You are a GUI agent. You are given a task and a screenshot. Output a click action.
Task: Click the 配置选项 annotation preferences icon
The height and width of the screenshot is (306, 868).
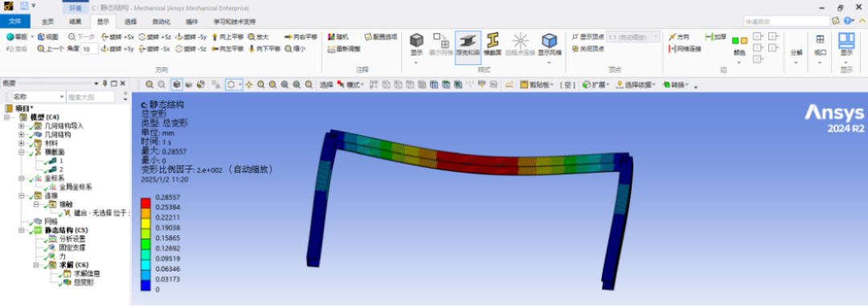(x=381, y=36)
